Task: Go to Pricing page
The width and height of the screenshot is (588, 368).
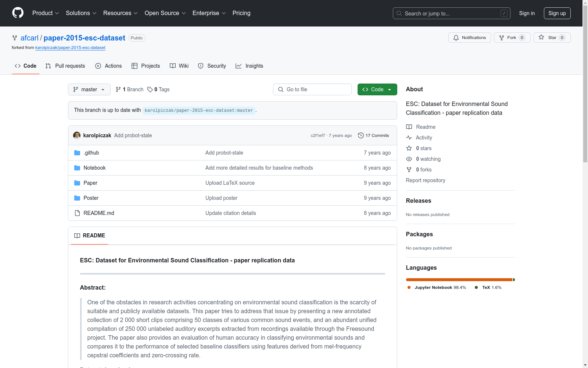Action: pyautogui.click(x=241, y=13)
